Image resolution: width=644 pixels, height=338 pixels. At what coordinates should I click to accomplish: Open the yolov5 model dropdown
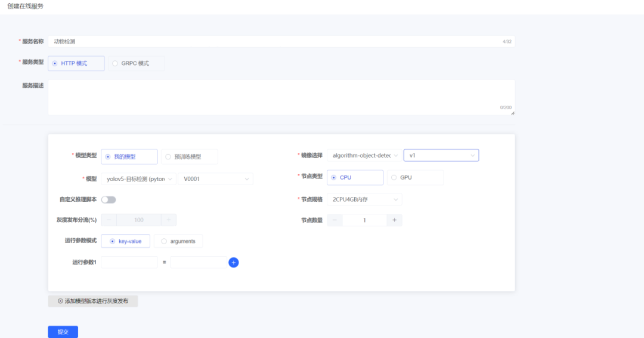click(x=139, y=179)
